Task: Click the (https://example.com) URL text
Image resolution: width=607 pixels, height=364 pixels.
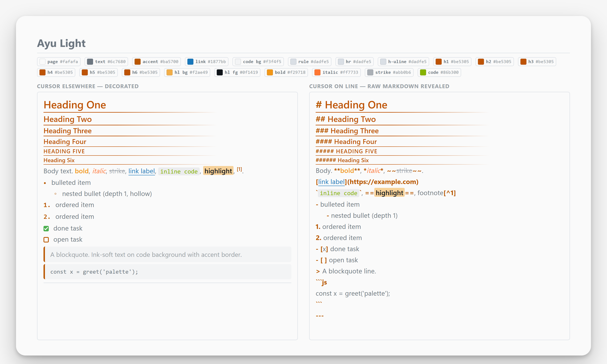Action: 383,182
